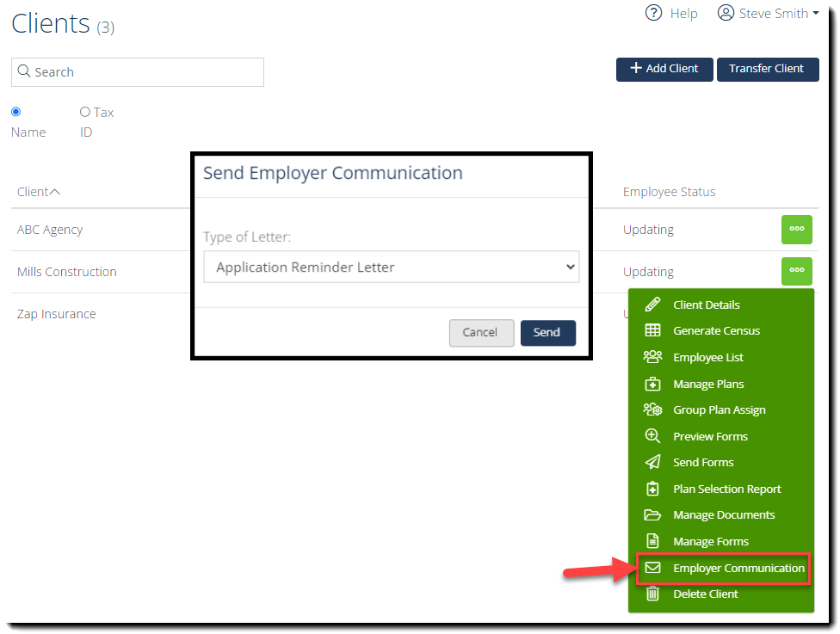Select Manage Forms menu entry
This screenshot has height=634, width=840.
coord(721,541)
